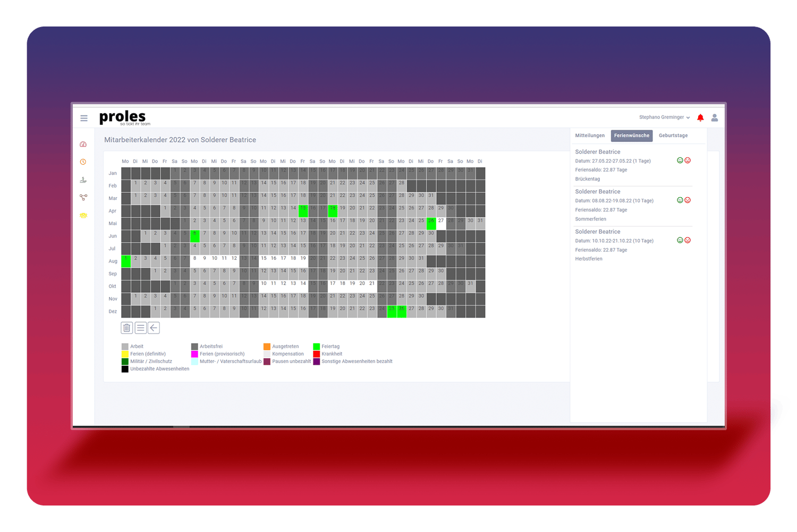This screenshot has height=532, width=797.
Task: Click the grey Arbeit legend swatch
Action: coord(125,347)
